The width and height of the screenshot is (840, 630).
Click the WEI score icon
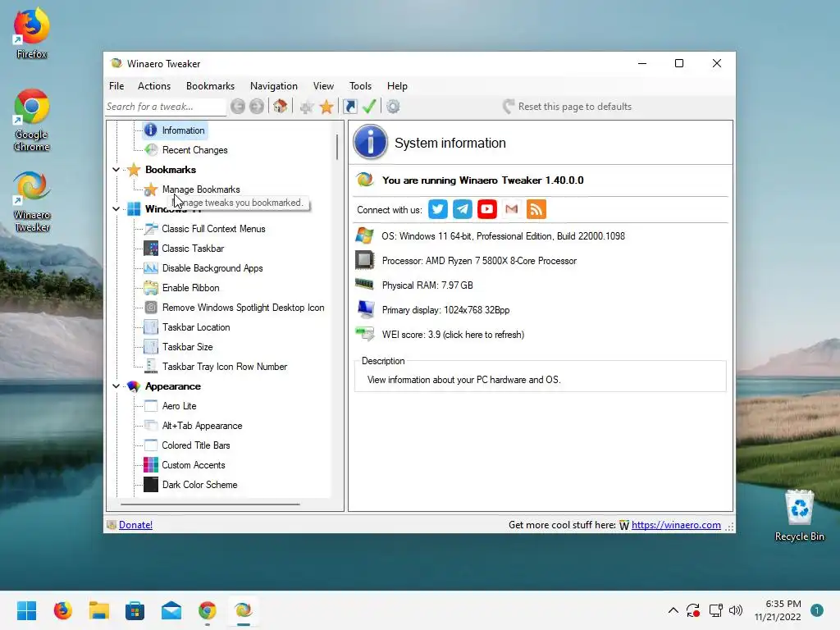365,335
